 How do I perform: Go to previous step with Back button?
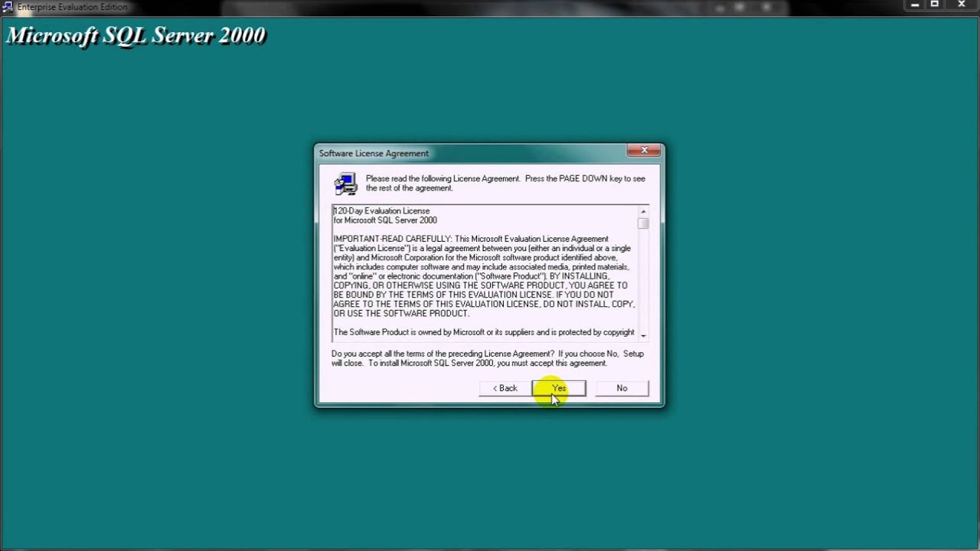505,388
